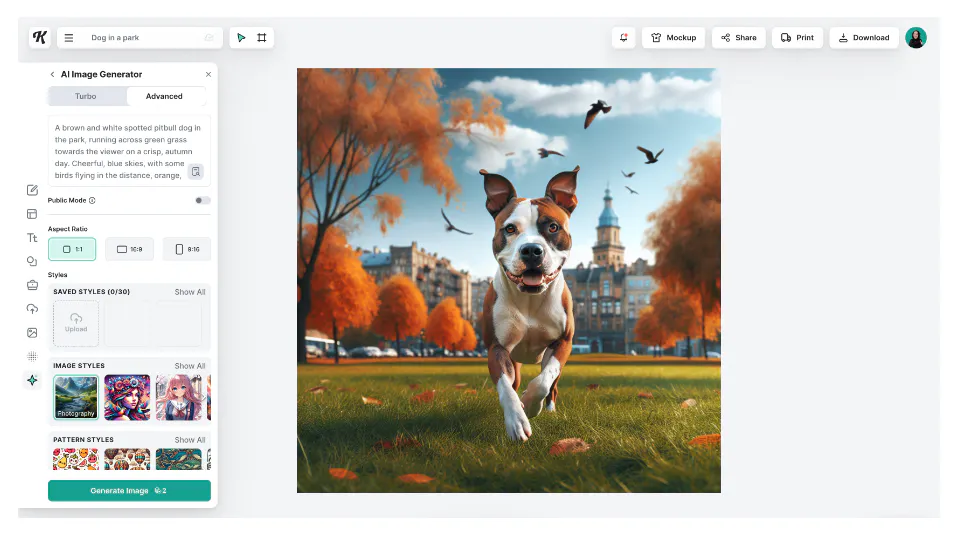Open the user profile avatar
This screenshot has height=534, width=958.
915,38
